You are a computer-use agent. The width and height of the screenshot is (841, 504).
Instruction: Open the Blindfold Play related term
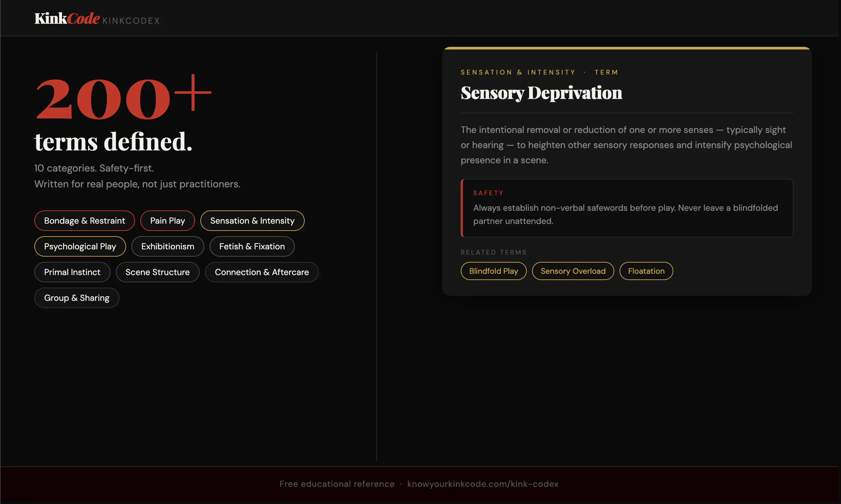[x=494, y=271]
